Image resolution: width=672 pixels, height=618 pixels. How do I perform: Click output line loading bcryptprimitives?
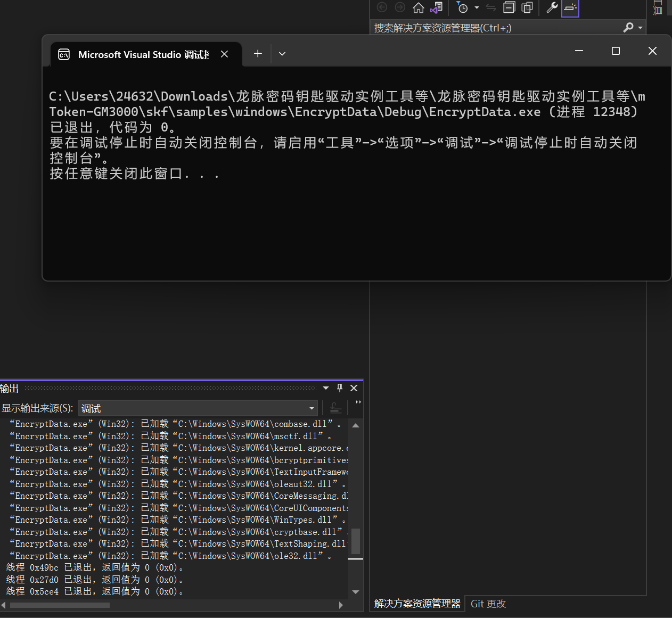(x=178, y=460)
